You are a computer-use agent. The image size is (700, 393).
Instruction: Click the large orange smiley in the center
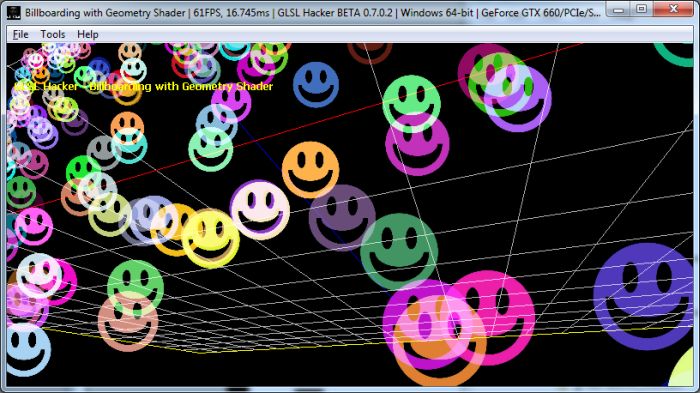coord(310,170)
